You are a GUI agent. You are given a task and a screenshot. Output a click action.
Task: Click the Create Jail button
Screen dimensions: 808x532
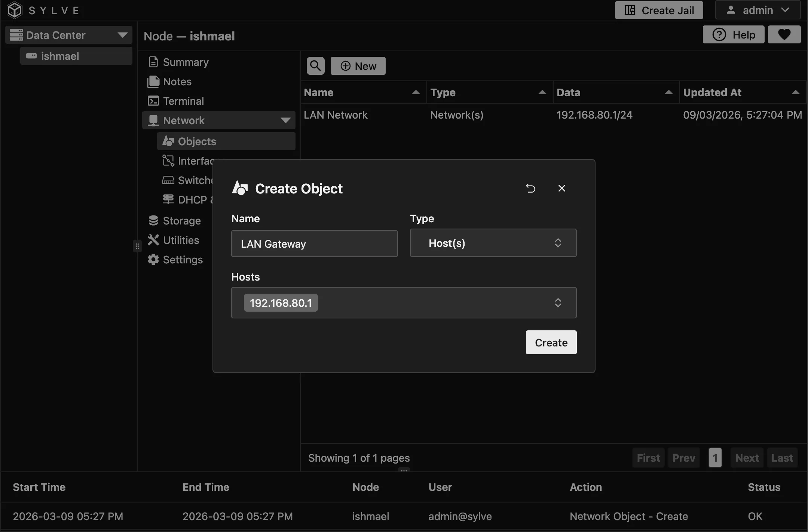pos(658,10)
